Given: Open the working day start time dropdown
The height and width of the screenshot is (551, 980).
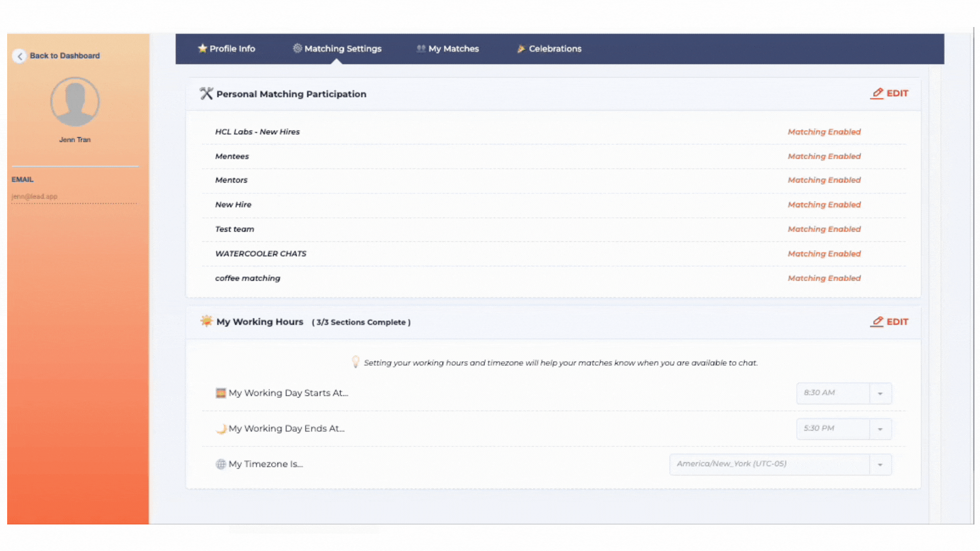Looking at the screenshot, I should point(880,393).
